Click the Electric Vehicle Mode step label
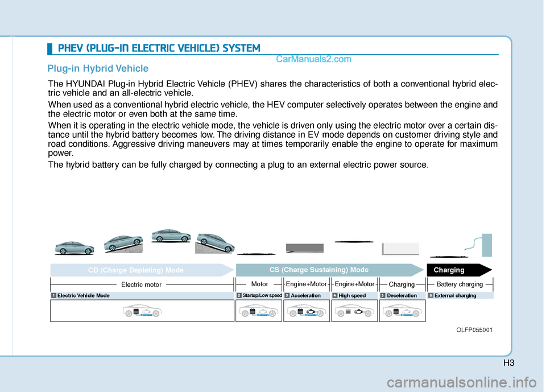Image resolution: width=546 pixels, height=392 pixels. tap(82, 296)
